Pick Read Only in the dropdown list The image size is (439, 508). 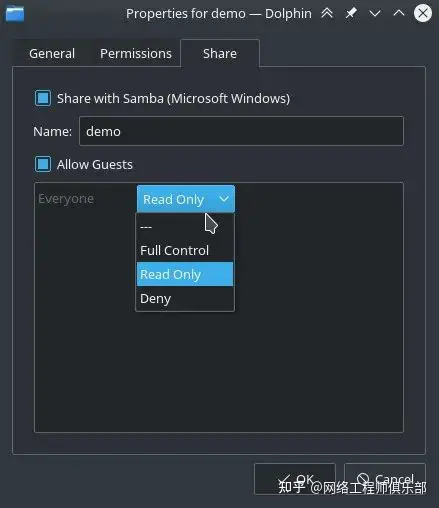tap(185, 274)
